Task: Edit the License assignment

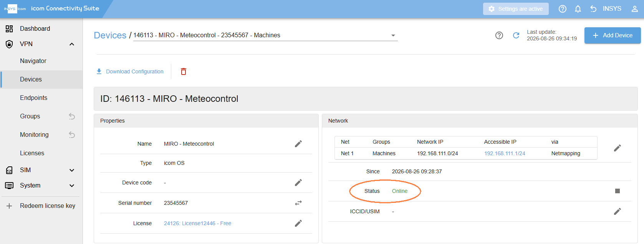Action: point(298,223)
